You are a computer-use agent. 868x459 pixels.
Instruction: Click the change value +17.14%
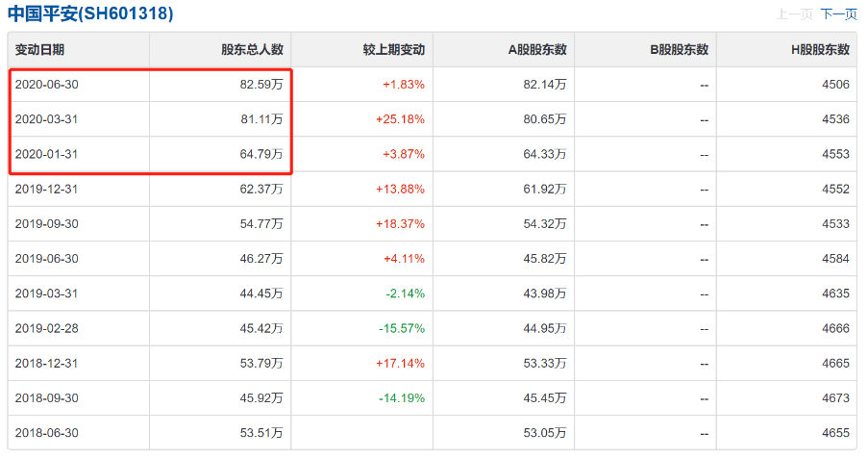click(x=400, y=363)
